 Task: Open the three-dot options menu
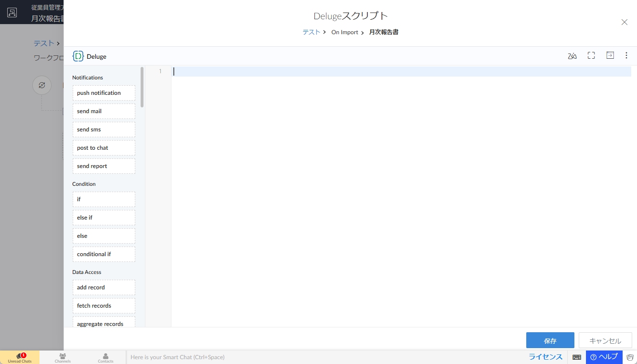(x=626, y=55)
